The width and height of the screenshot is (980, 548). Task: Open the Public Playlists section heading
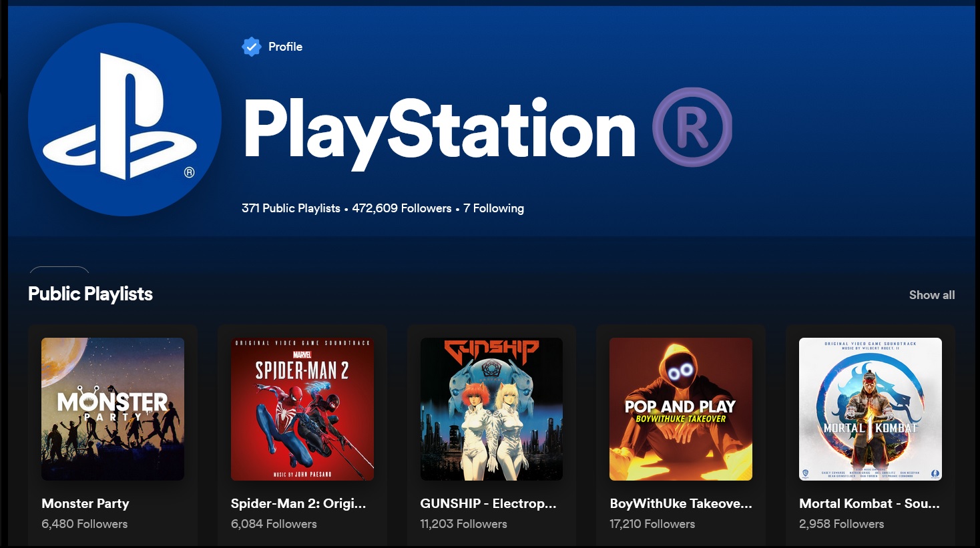point(90,294)
